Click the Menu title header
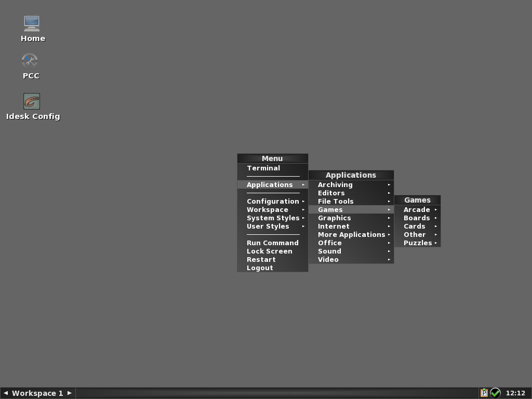 (273, 158)
